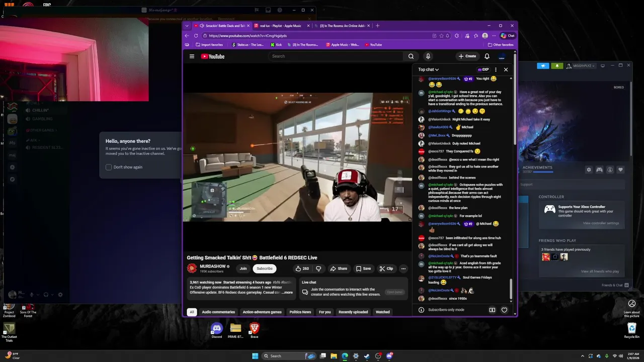
Task: Switch to real luv Apple Music tab
Action: pos(281,26)
